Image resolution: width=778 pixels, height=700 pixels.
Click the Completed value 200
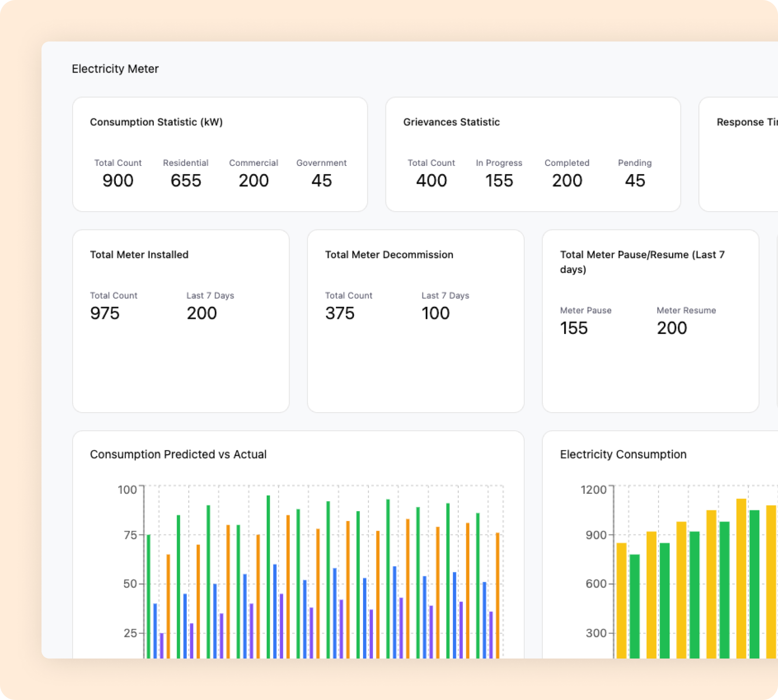567,181
